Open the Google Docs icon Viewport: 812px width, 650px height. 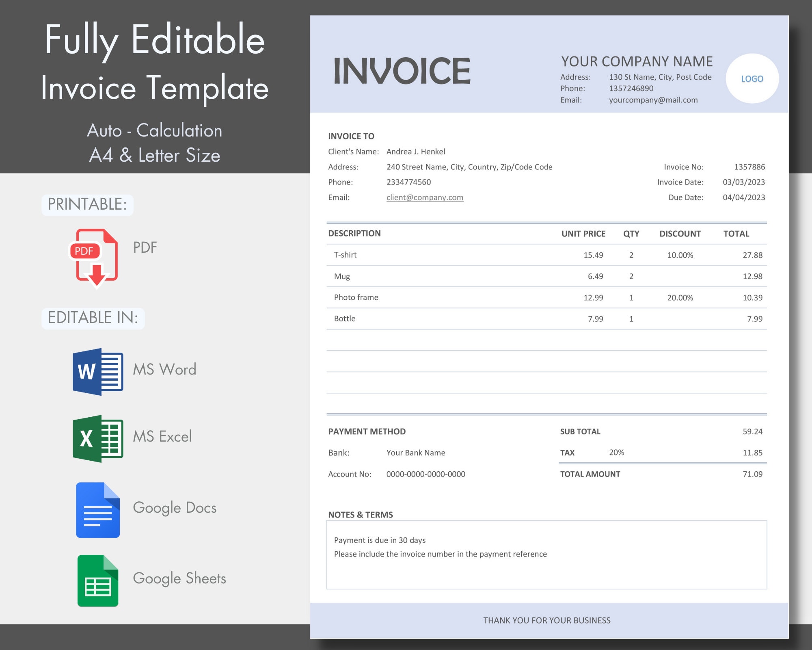pos(97,510)
